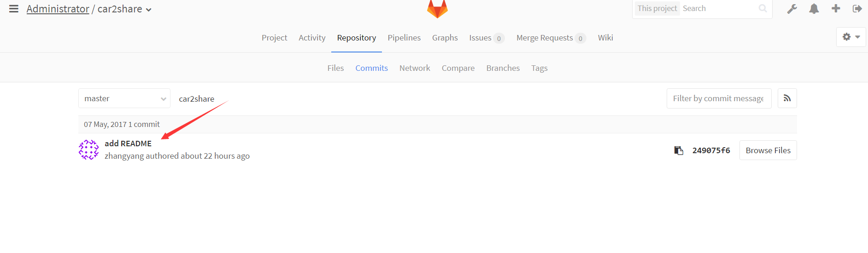The height and width of the screenshot is (253, 868).
Task: Click the plus new project icon
Action: [836, 8]
